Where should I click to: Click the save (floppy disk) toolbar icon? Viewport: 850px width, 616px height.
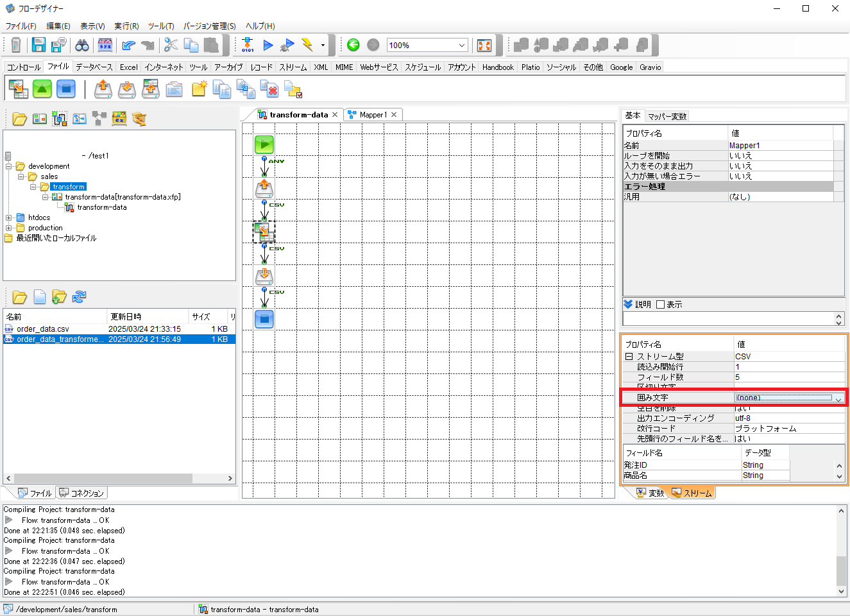pyautogui.click(x=38, y=45)
